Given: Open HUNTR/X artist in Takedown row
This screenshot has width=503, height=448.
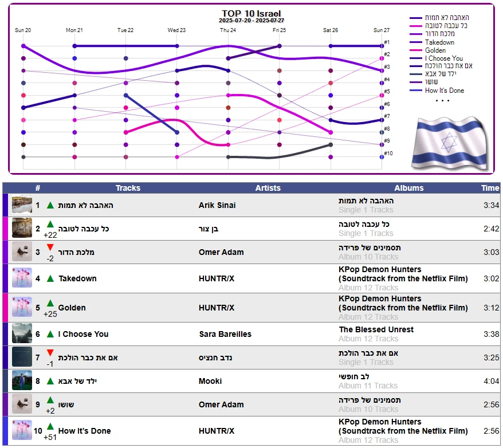Looking at the screenshot, I should tap(217, 278).
